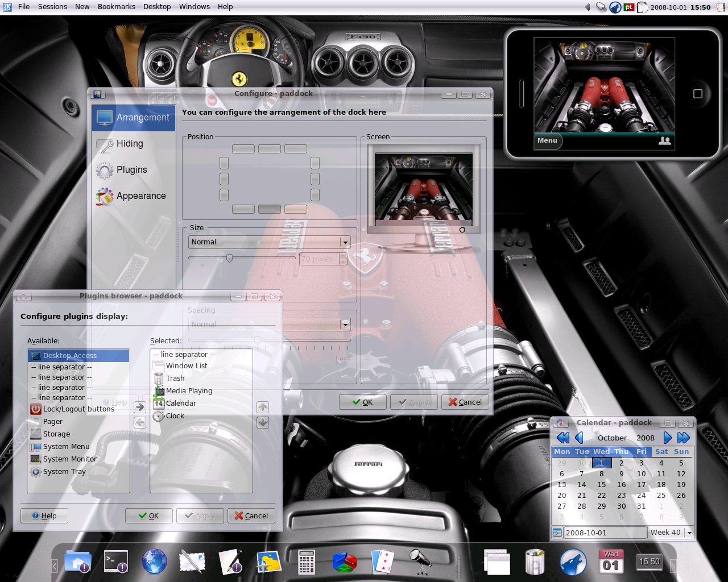Remove plugin with the left arrow button
Image resolution: width=728 pixels, height=582 pixels.
click(x=140, y=422)
